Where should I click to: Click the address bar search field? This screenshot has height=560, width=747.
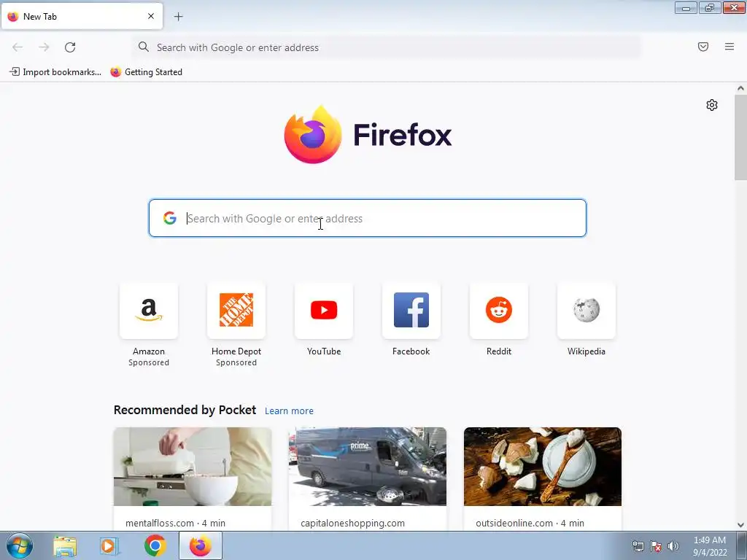387,47
